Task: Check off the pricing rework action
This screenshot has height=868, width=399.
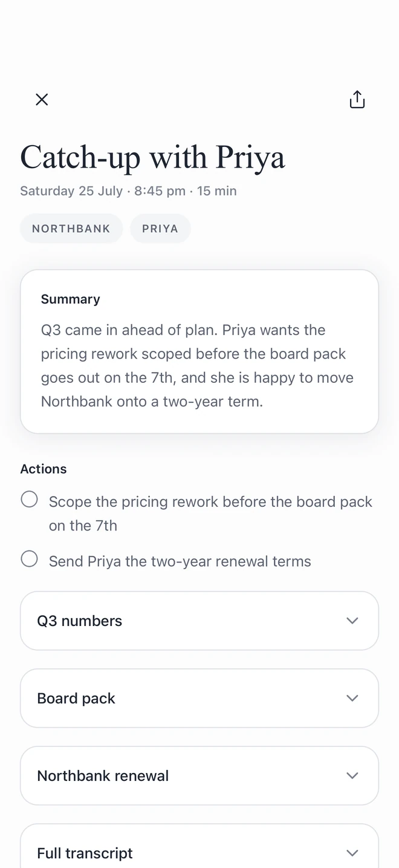Action: [x=29, y=500]
